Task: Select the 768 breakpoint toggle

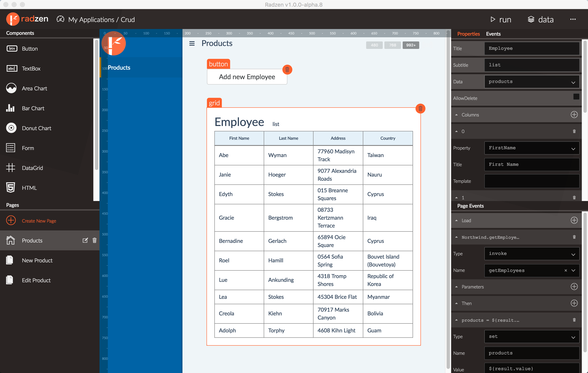Action: 392,45
